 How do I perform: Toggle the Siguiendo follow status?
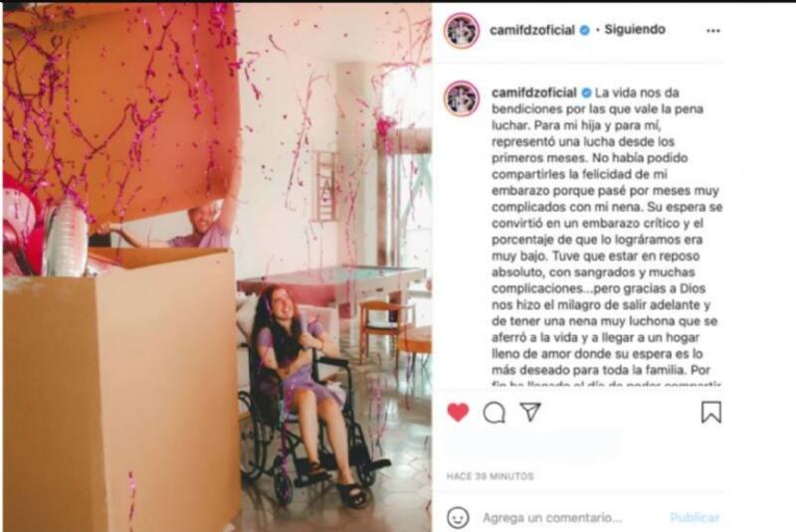click(635, 30)
